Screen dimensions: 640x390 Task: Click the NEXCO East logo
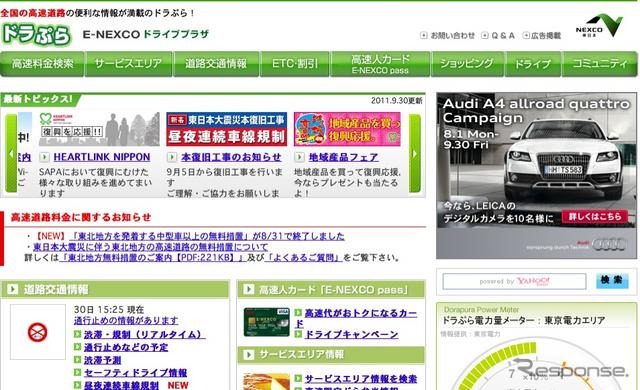pos(599,26)
